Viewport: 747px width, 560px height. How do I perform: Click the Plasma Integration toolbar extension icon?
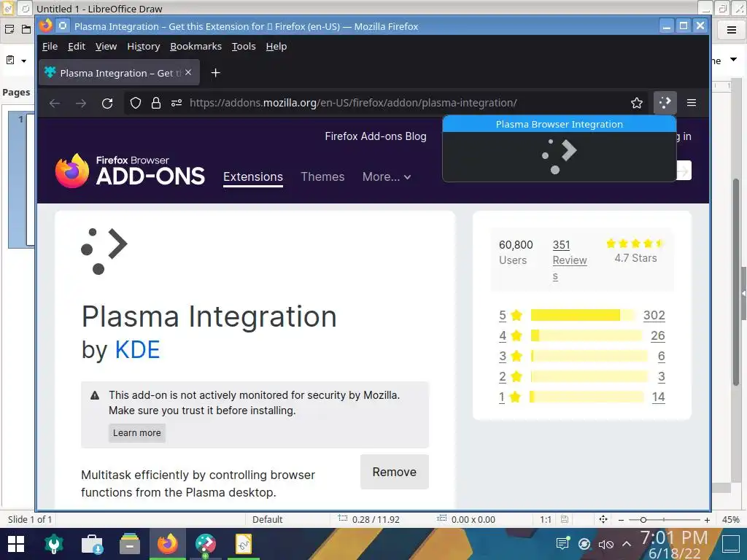click(665, 102)
